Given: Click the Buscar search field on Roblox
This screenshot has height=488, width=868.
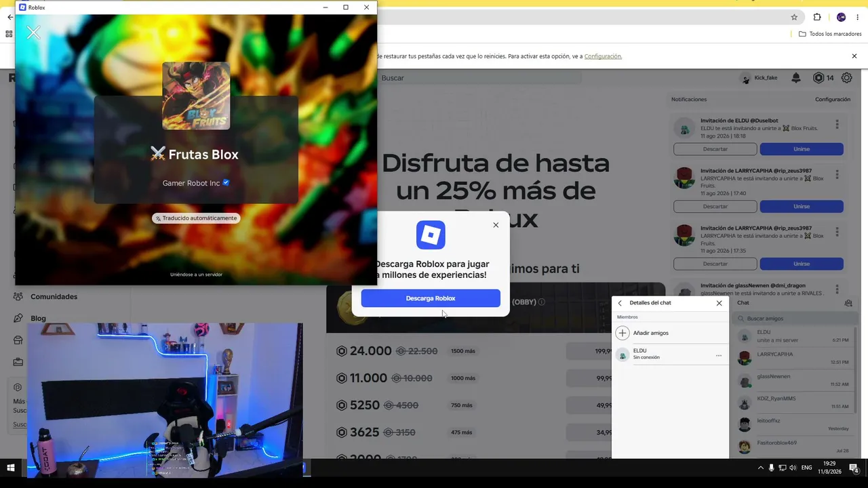Looking at the screenshot, I should [479, 78].
